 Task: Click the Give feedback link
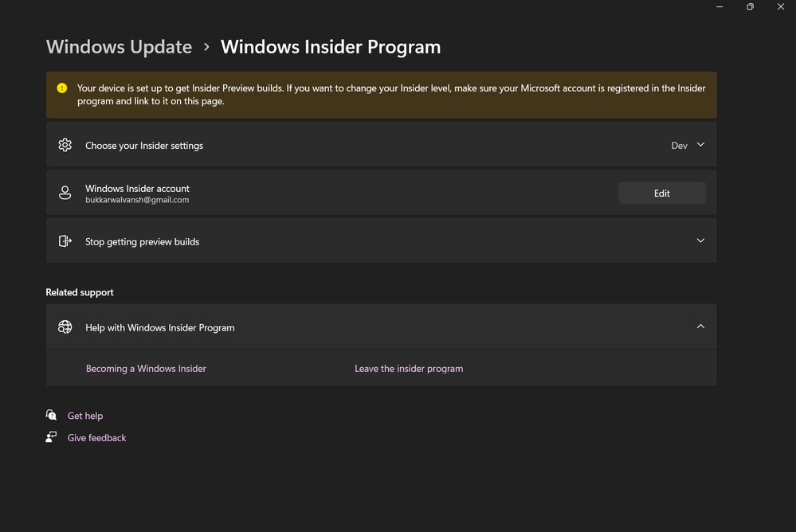[97, 437]
